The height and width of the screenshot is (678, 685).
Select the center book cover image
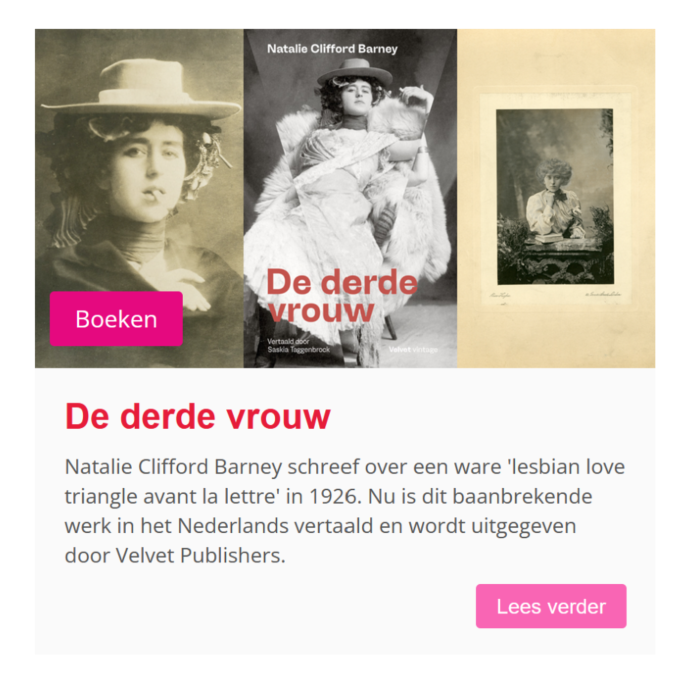coord(350,198)
